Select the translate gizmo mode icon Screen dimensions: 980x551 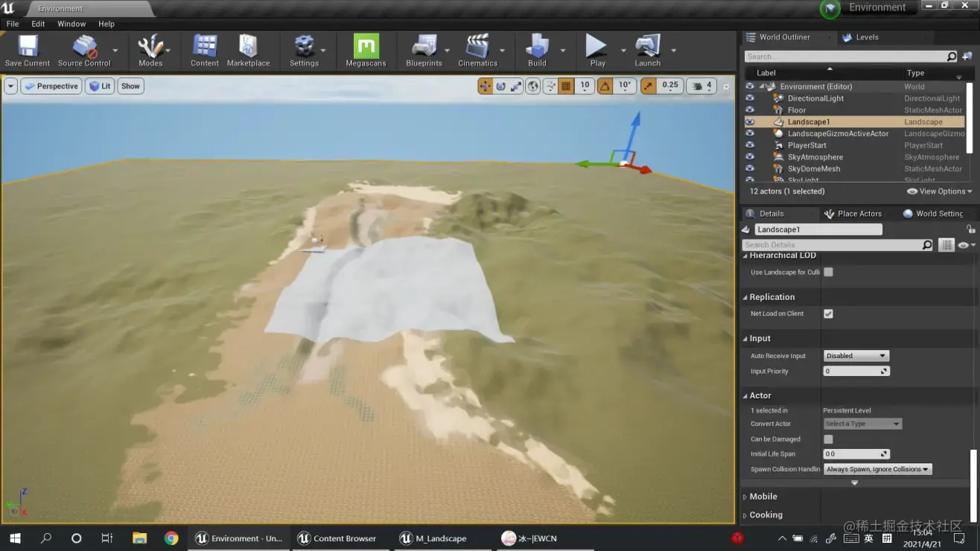tap(486, 86)
